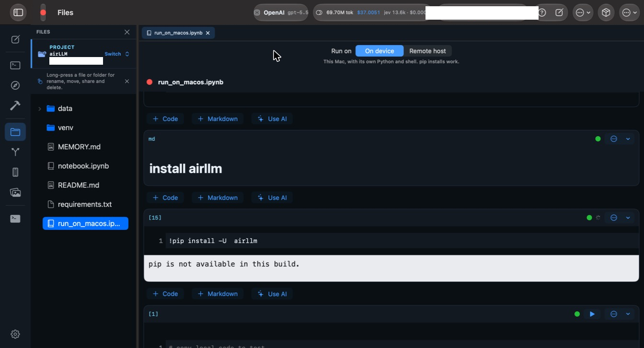Open the hammer build tools icon
This screenshot has height=348, width=644.
click(x=15, y=105)
